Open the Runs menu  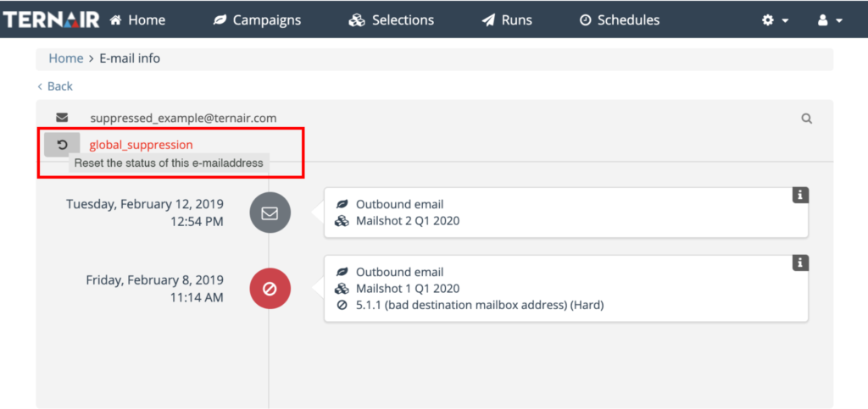click(507, 19)
